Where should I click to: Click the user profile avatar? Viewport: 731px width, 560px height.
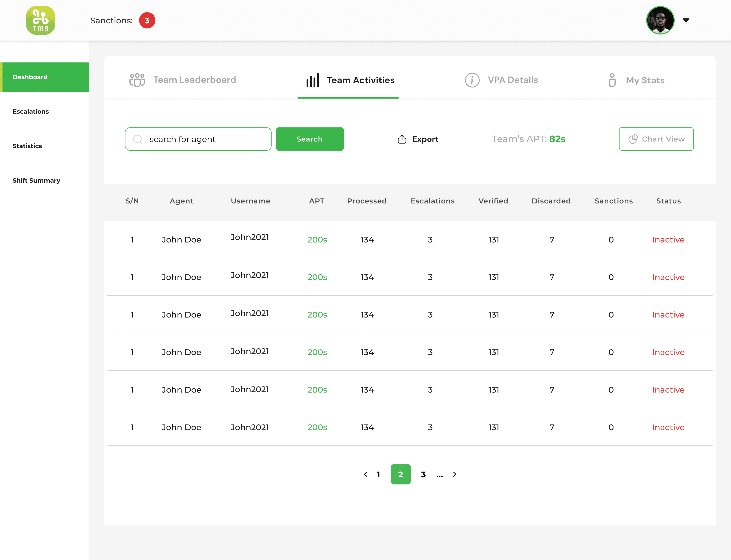660,20
